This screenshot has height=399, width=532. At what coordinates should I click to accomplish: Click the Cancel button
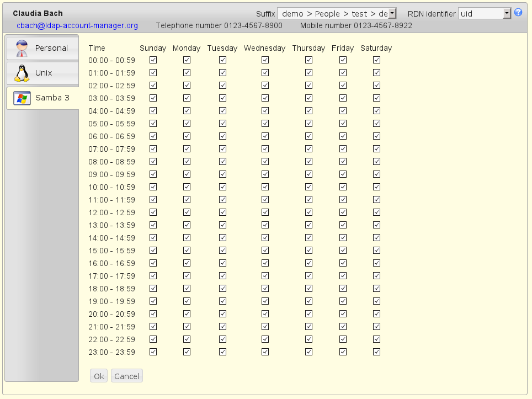click(x=126, y=376)
